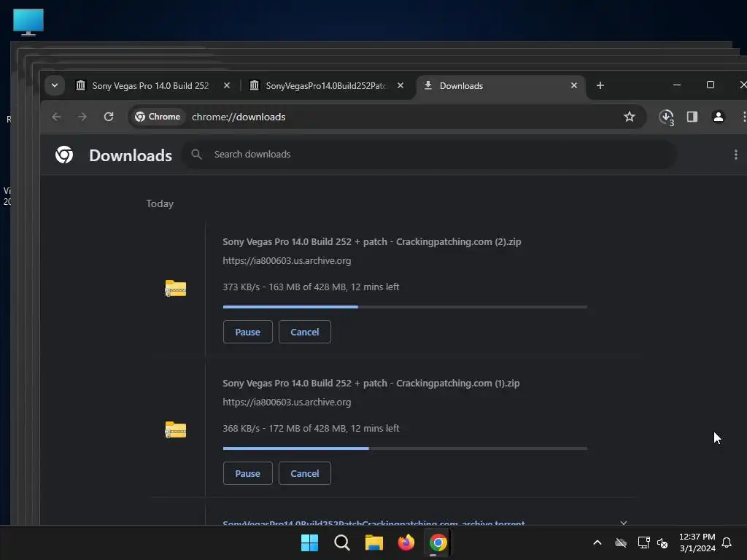747x560 pixels.
Task: Click the OneDrive cloud tray icon
Action: coord(620,542)
